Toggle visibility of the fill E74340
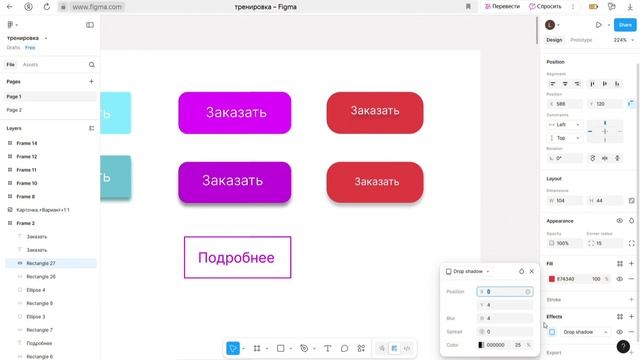The image size is (640, 360). (x=620, y=279)
